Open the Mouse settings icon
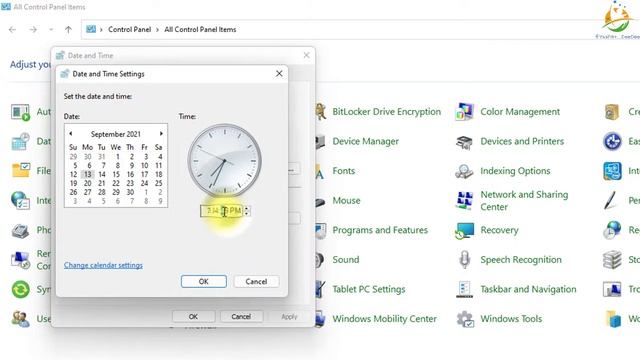 [320, 201]
